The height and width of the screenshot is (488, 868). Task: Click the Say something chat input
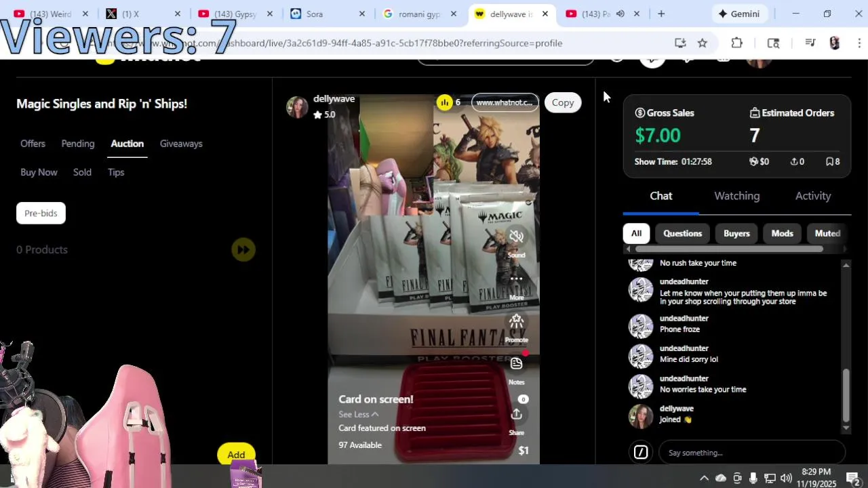click(x=753, y=452)
